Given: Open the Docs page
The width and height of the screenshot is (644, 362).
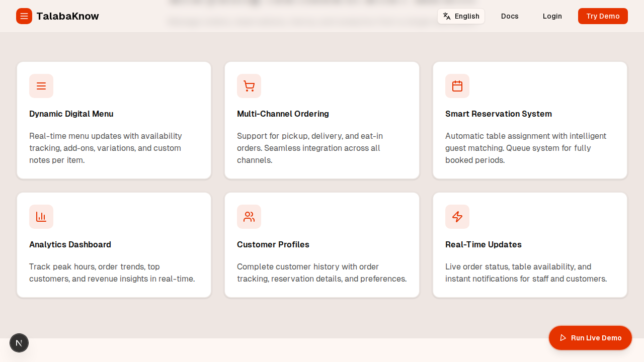Looking at the screenshot, I should tap(510, 16).
